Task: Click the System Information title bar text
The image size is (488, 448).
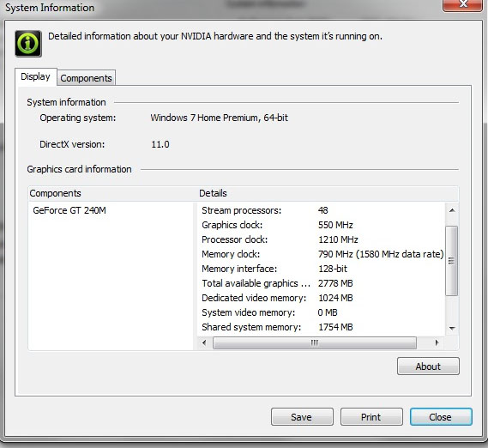Action: (50, 8)
